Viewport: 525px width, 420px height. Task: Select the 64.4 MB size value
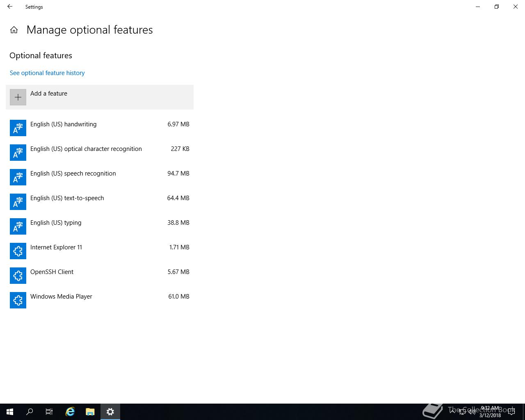pos(178,198)
